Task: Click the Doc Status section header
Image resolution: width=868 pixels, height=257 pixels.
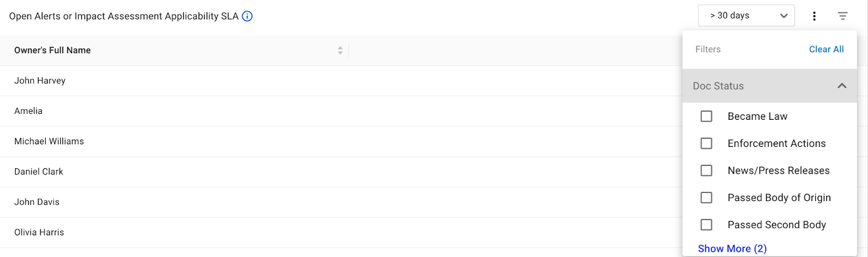Action: [718, 86]
